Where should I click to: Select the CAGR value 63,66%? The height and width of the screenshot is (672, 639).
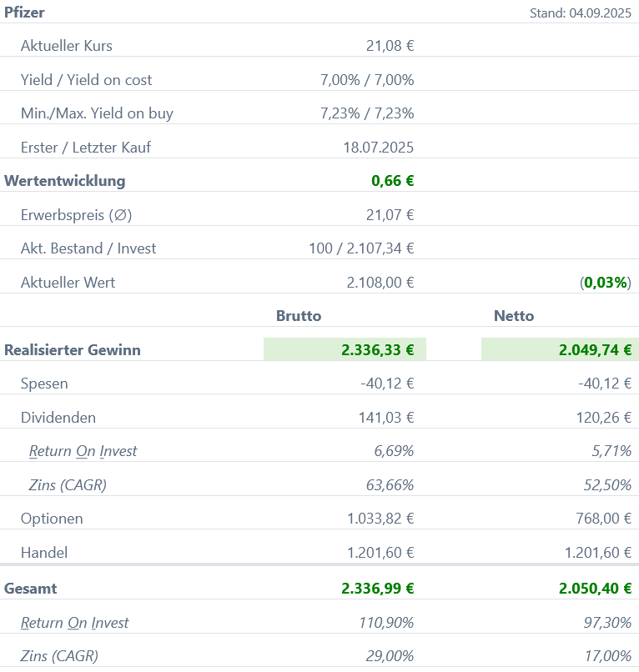390,485
